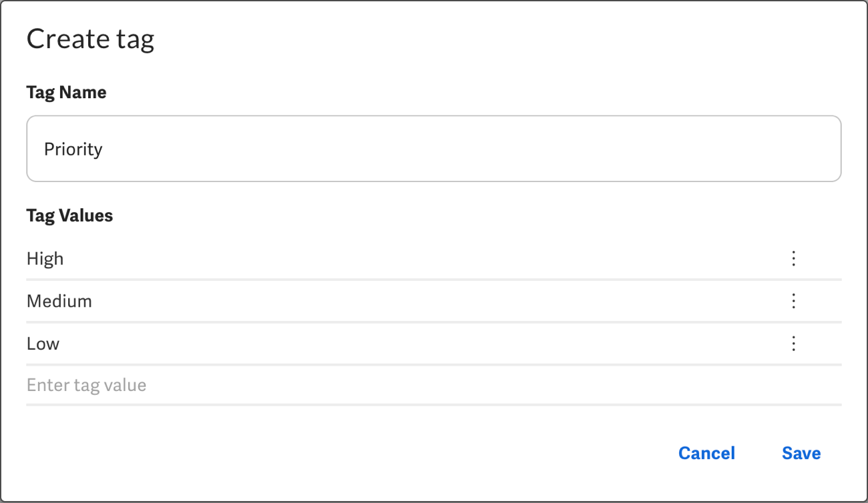The height and width of the screenshot is (503, 868).
Task: Select the High tag value text
Action: [x=45, y=258]
